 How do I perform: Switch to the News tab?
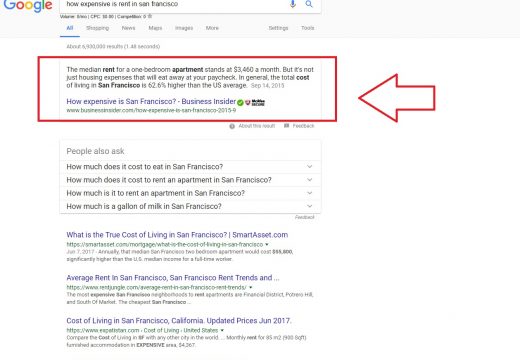128,28
